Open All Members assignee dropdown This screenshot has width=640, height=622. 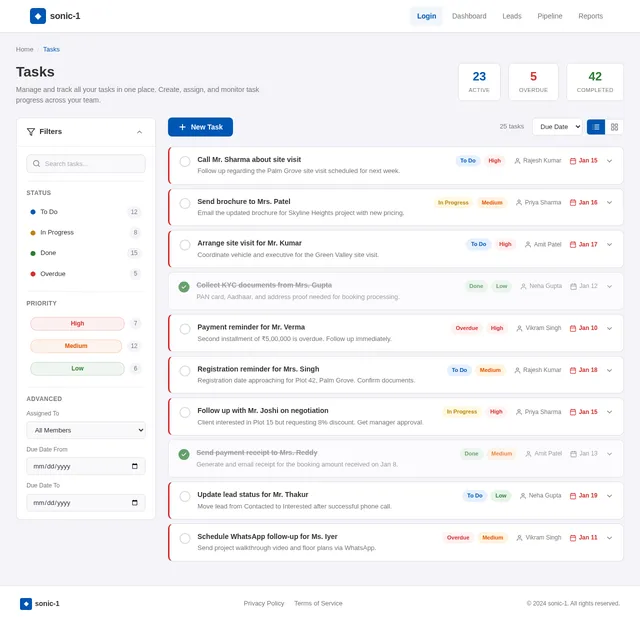pos(86,430)
